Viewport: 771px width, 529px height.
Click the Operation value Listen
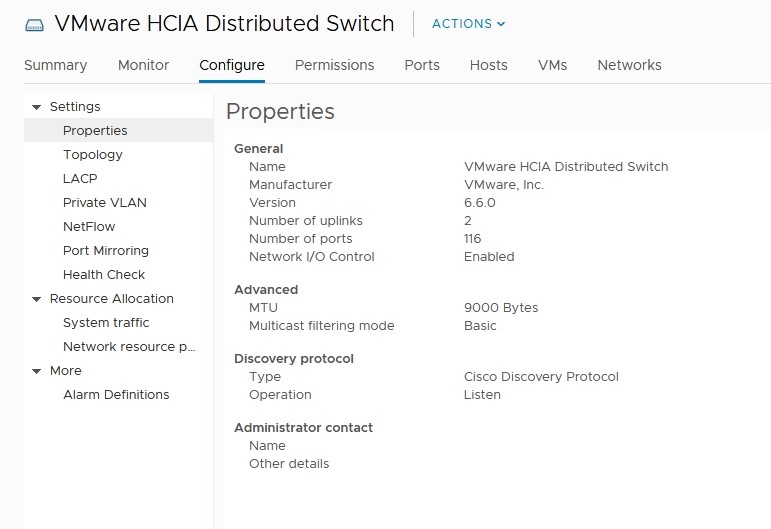[482, 395]
